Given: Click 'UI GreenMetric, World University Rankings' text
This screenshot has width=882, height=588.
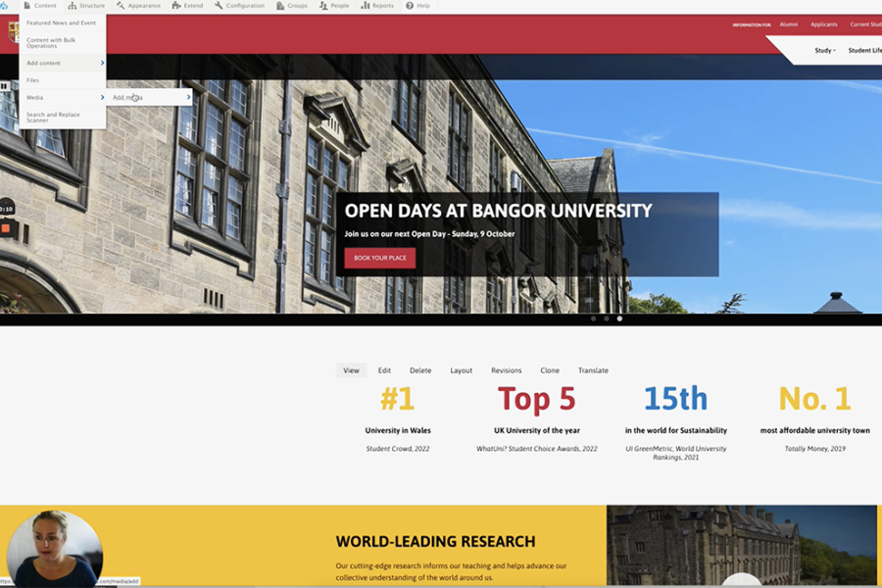Looking at the screenshot, I should point(675,453).
